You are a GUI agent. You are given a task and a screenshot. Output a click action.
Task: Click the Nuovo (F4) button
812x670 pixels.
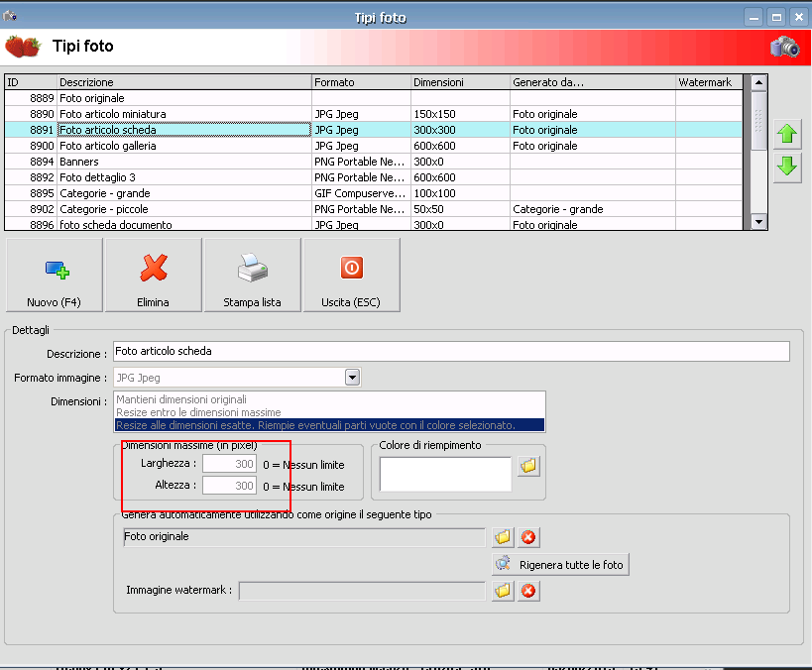point(55,275)
